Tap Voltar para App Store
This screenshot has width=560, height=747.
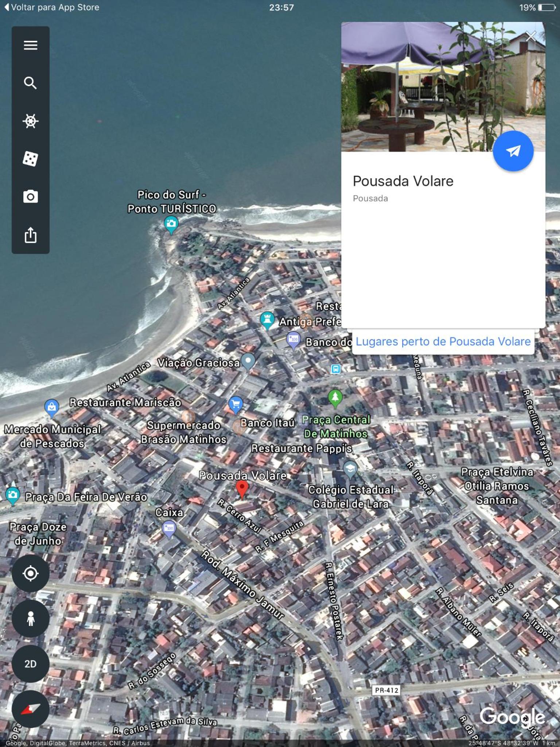pyautogui.click(x=52, y=7)
